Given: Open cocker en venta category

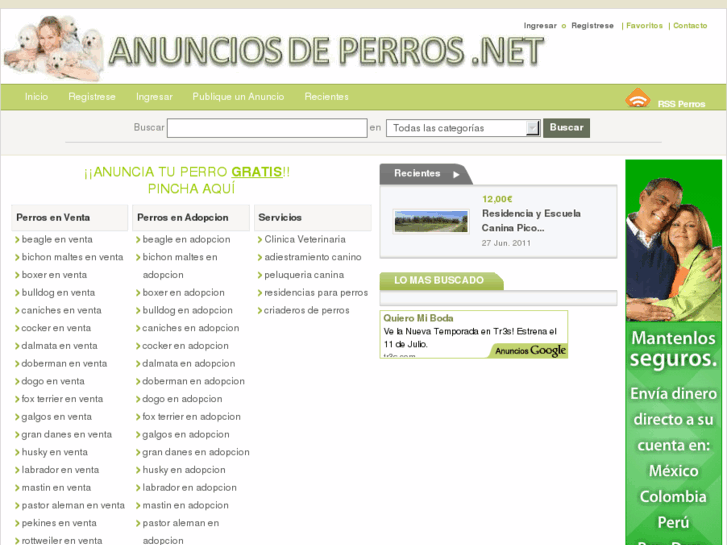Looking at the screenshot, I should click(x=56, y=328).
